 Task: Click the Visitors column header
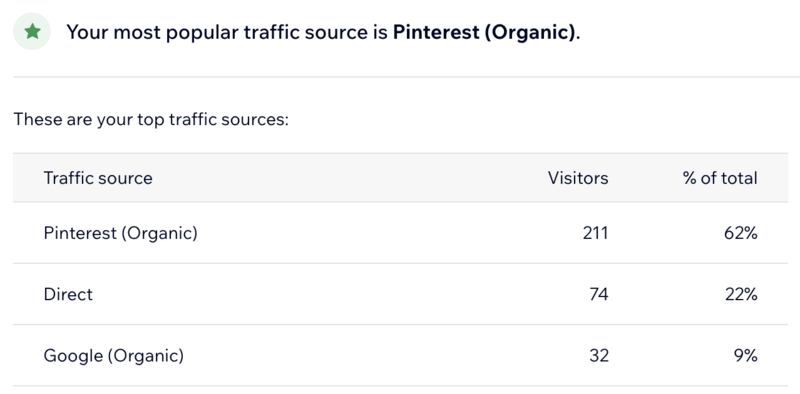coord(578,178)
